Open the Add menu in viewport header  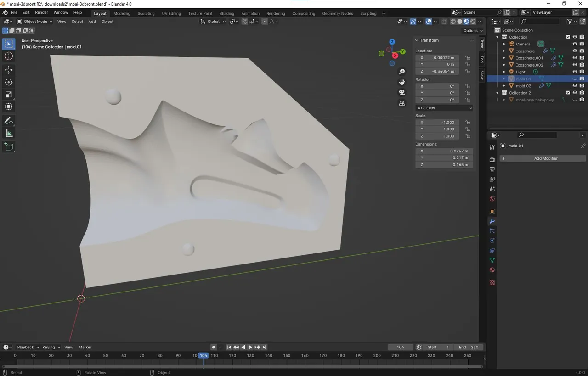[92, 22]
